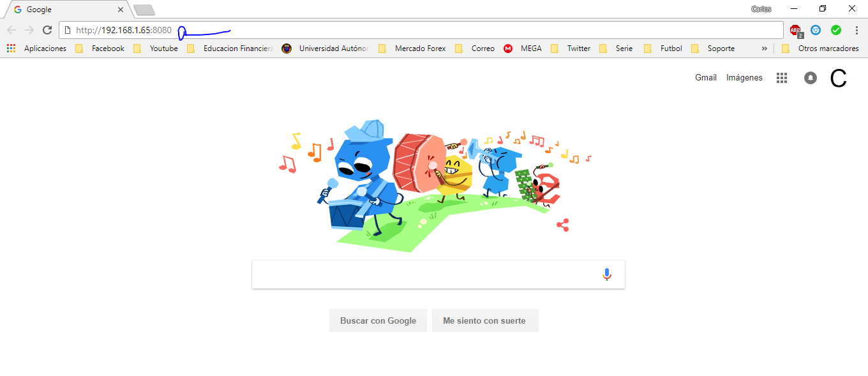Open the Chrome three-dot menu
Viewport: 868px width, 376px height.
pos(856,30)
